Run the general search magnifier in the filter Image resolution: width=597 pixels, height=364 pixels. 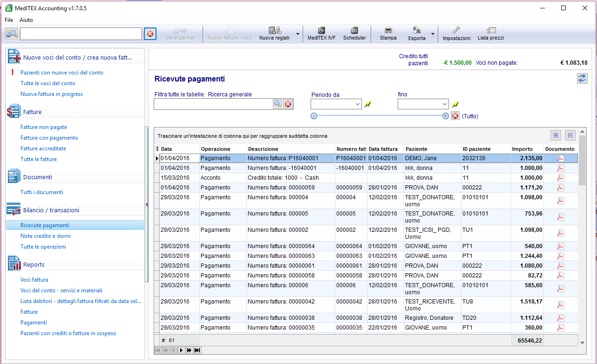click(x=278, y=104)
